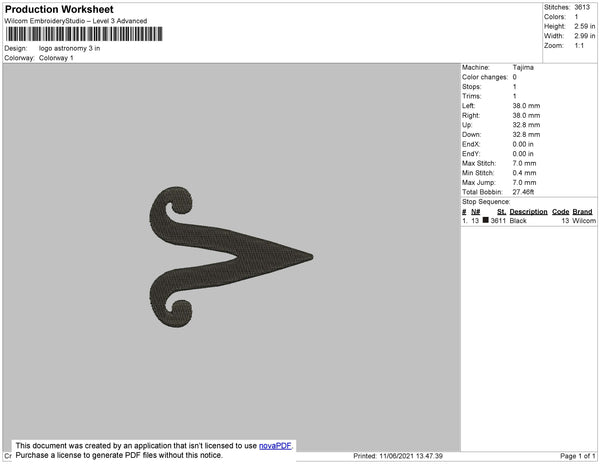This screenshot has width=600, height=464.
Task: Select the Max Jump value 7.0 mm
Action: [x=524, y=182]
